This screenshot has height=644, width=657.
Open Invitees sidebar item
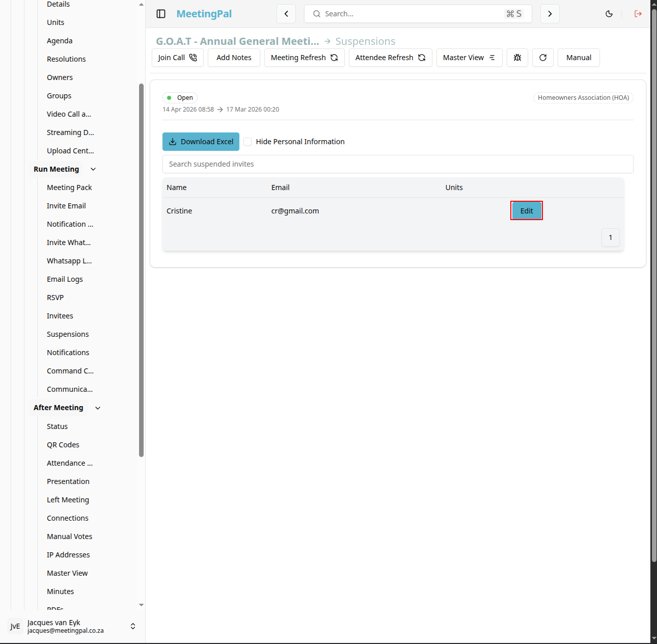coord(60,316)
